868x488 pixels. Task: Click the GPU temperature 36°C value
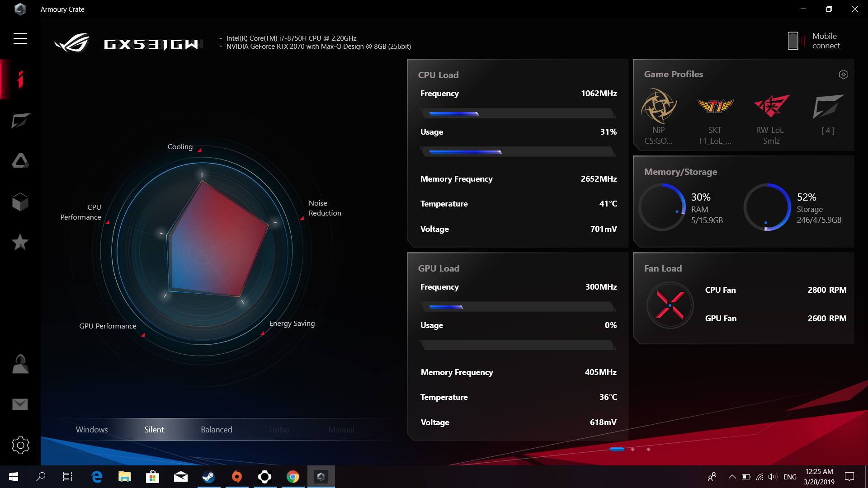click(608, 397)
